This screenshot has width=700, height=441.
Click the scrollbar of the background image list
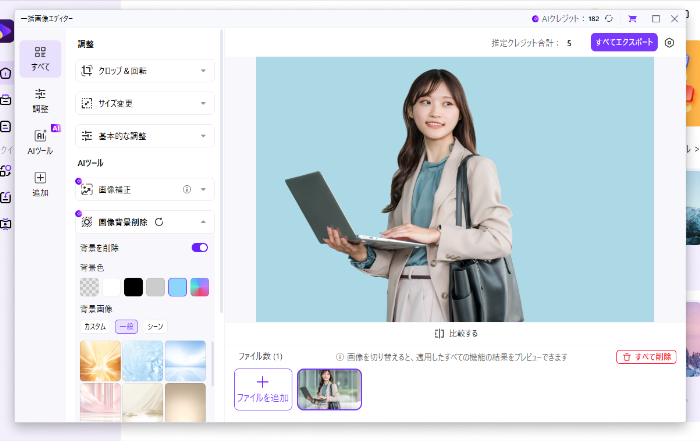pos(212,364)
